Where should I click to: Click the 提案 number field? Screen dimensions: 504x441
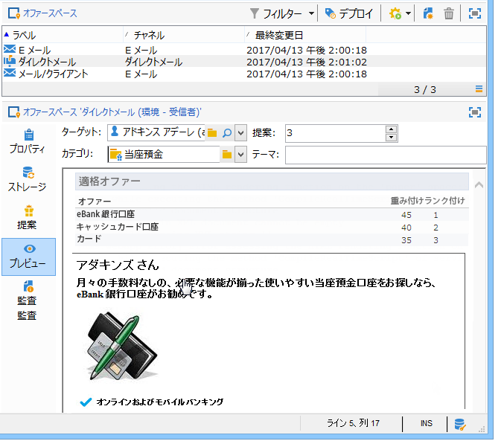335,133
